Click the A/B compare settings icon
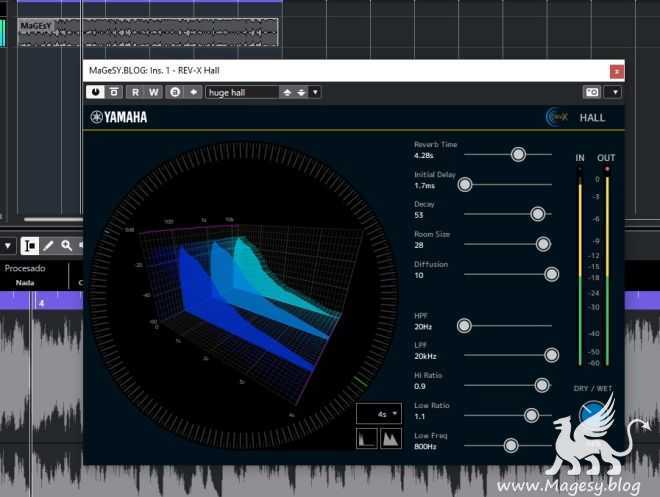Screen dimensions: 660x497 pyautogui.click(x=114, y=92)
